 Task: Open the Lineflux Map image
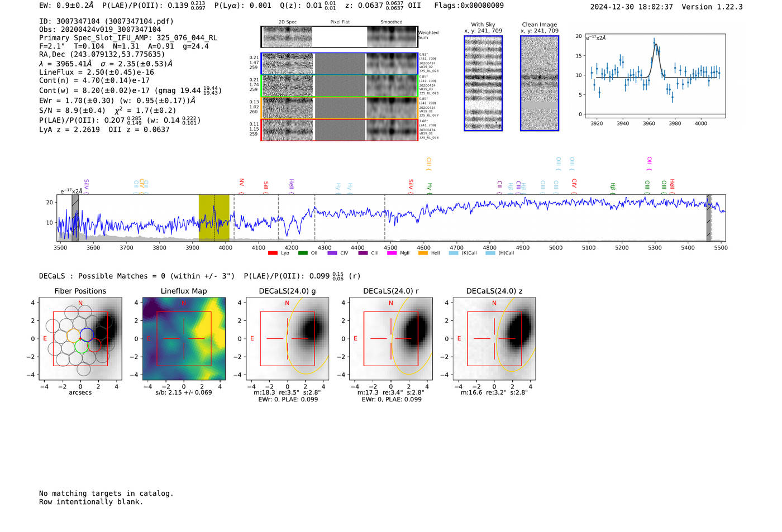tap(184, 339)
